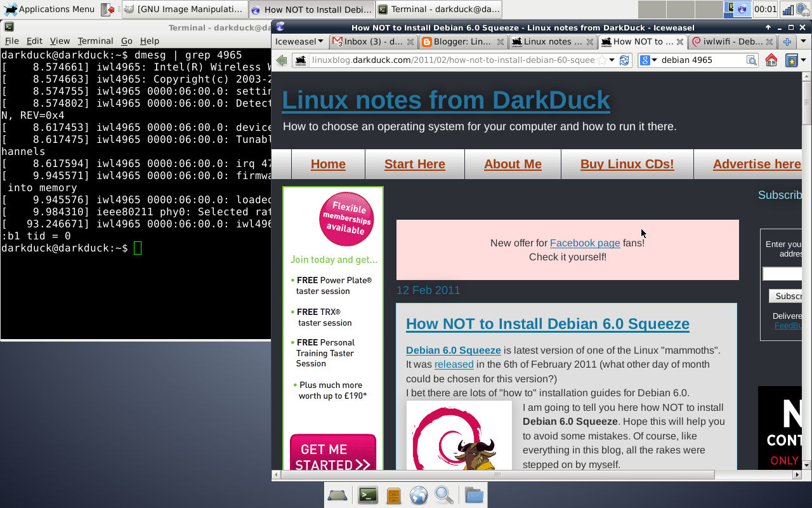Click the search box containing 'debian 4965'
Viewport: 812px width, 508px height.
pyautogui.click(x=702, y=60)
